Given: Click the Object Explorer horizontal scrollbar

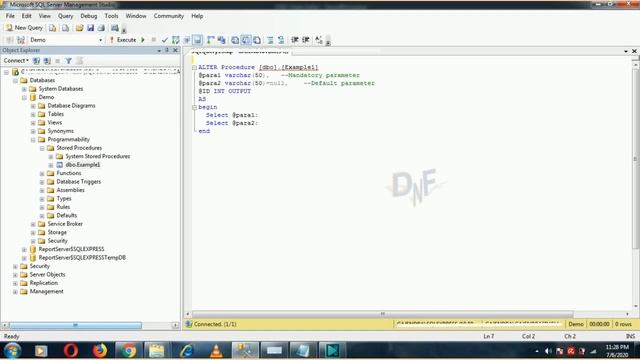Looking at the screenshot, I should click(75, 325).
